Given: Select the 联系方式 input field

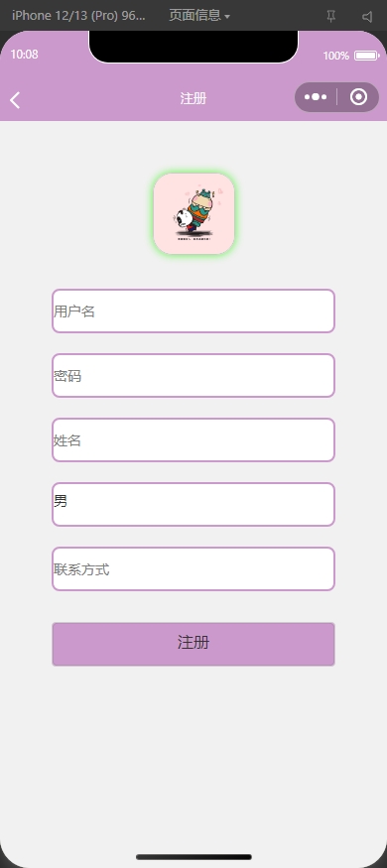Looking at the screenshot, I should pos(193,569).
